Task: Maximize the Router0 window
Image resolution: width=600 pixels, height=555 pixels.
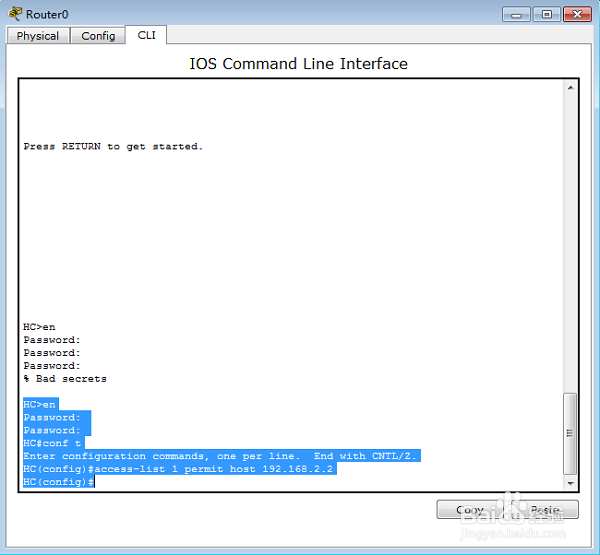Action: (547, 15)
